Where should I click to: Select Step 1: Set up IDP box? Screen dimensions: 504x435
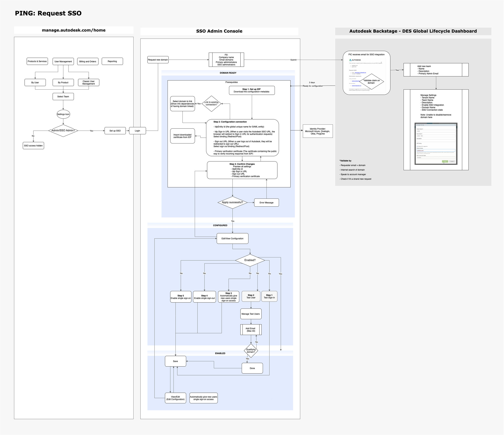[252, 90]
